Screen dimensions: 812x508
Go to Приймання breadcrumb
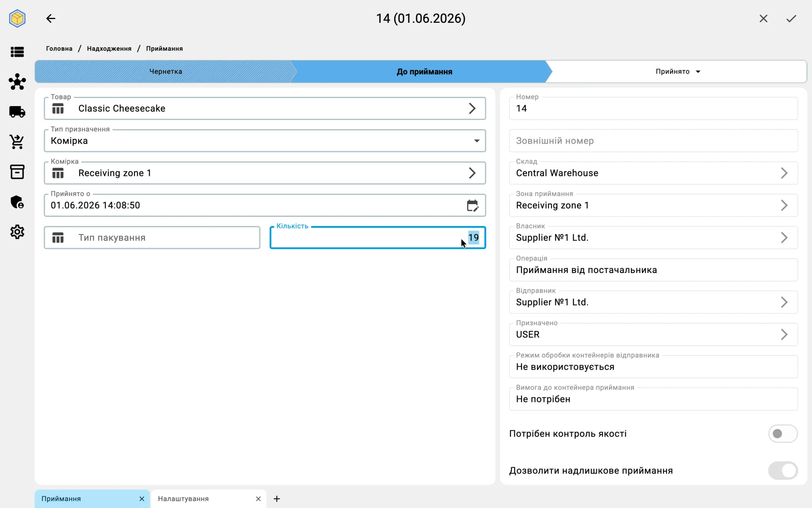point(165,49)
